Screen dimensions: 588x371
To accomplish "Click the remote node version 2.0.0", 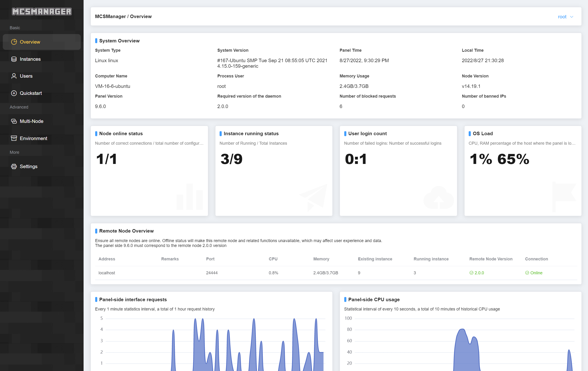I will (x=477, y=273).
